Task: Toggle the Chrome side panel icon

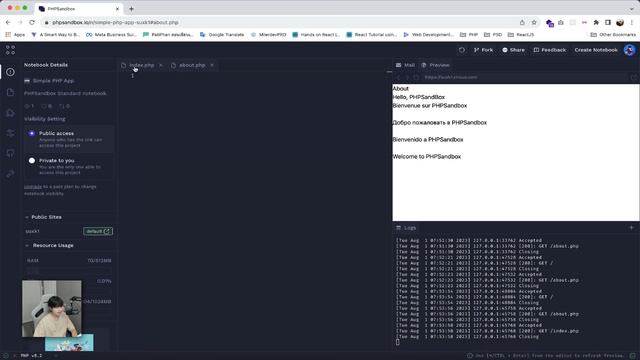Action: [x=608, y=22]
